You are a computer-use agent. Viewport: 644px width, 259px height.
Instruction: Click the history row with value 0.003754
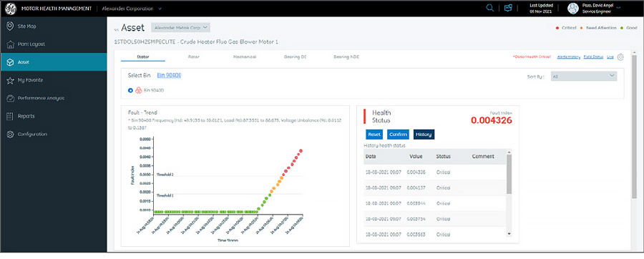point(435,218)
